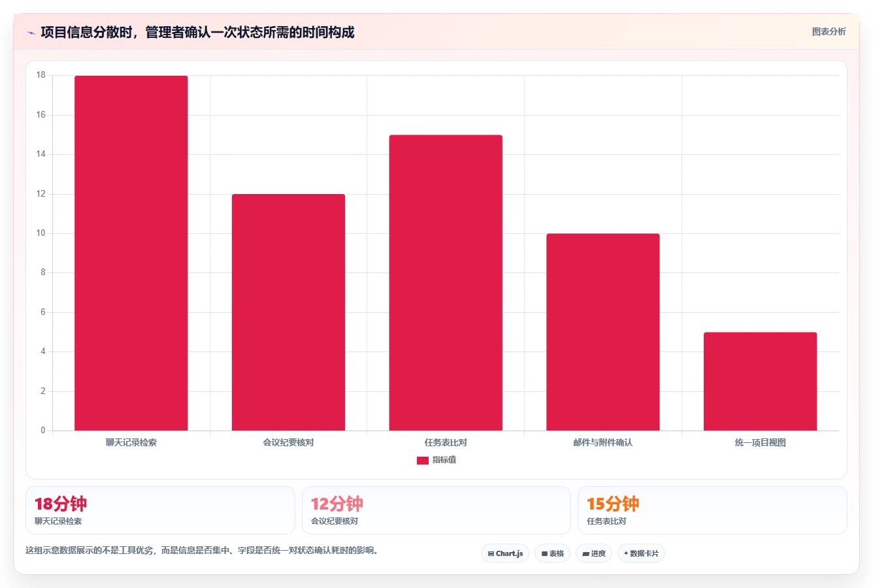Click the footnote text starting with 这组示意数据
Image resolution: width=873 pixels, height=588 pixels.
[x=202, y=550]
